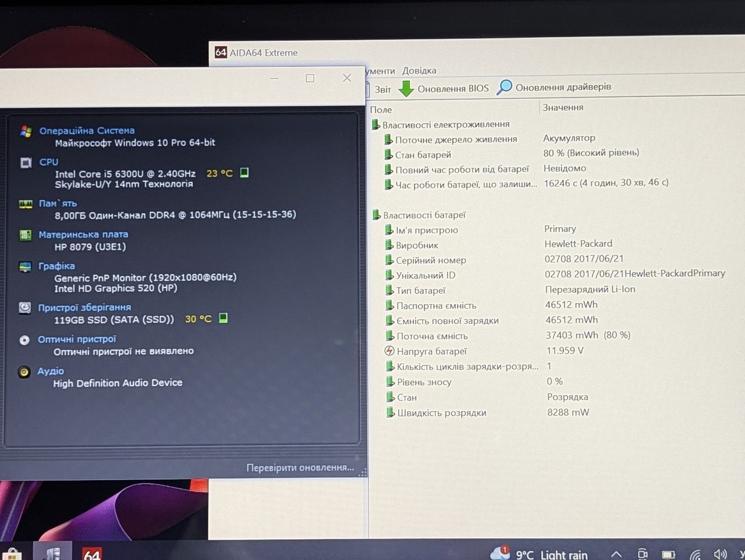Click the icon beside Властивості батареї
Viewport: 745px width, 560px height.
[377, 215]
